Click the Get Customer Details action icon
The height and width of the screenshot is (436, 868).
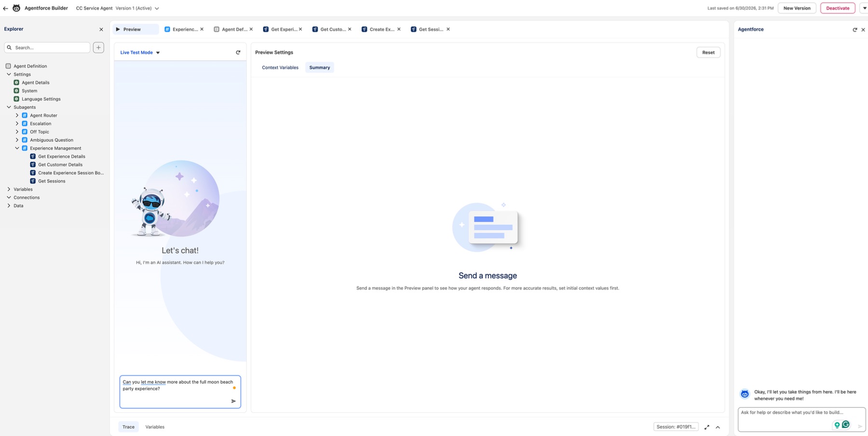click(33, 164)
